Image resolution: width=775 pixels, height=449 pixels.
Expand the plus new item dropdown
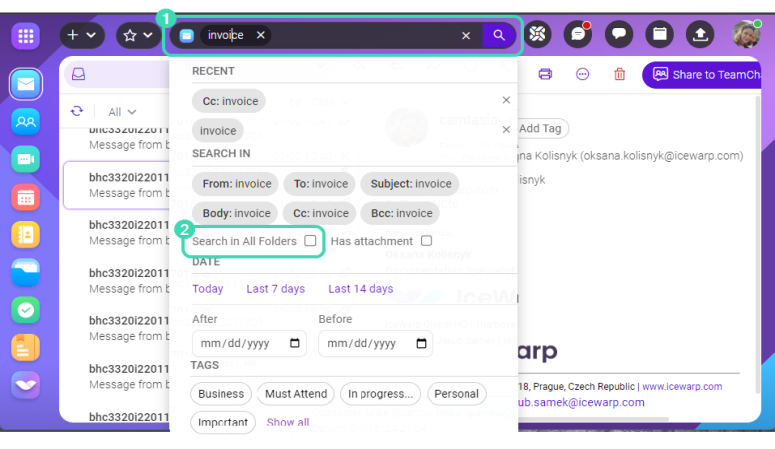(82, 35)
